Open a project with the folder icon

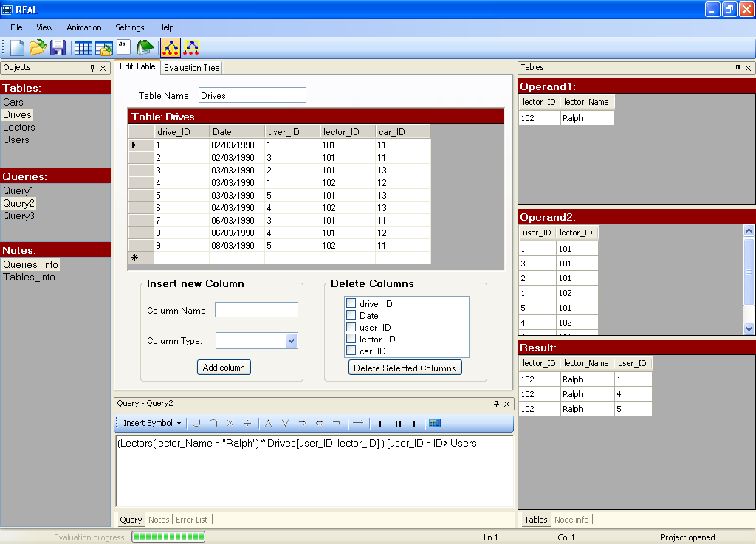click(x=38, y=48)
